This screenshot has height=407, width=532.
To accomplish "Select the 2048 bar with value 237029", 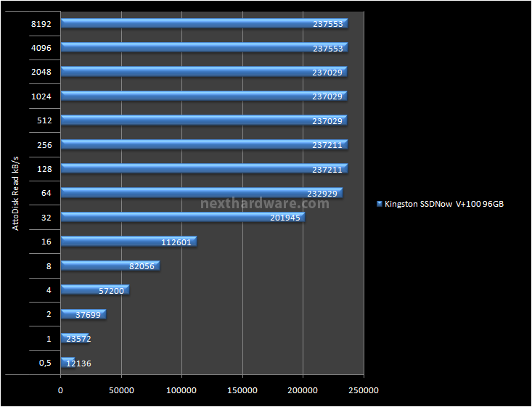I will [204, 72].
